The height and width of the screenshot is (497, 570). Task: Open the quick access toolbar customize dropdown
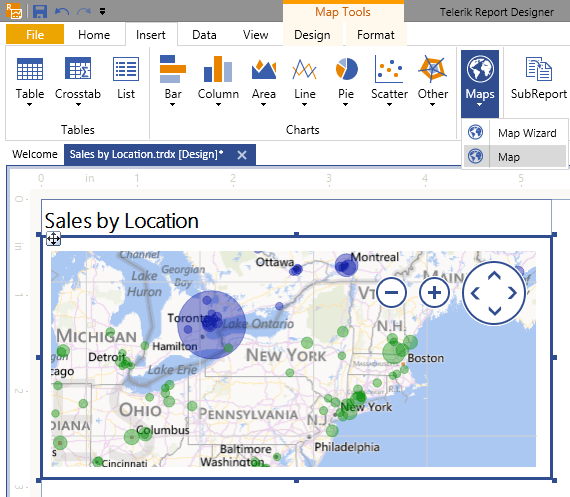pos(103,12)
